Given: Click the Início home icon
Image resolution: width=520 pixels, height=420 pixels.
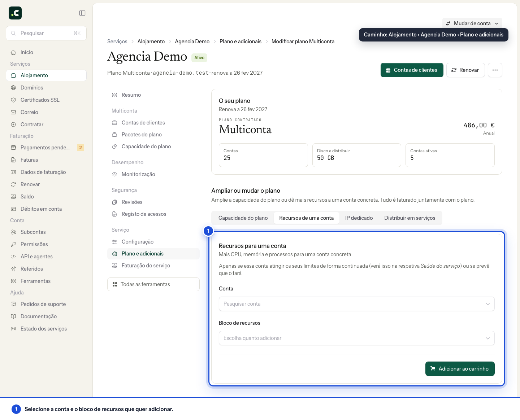Looking at the screenshot, I should pos(13,52).
